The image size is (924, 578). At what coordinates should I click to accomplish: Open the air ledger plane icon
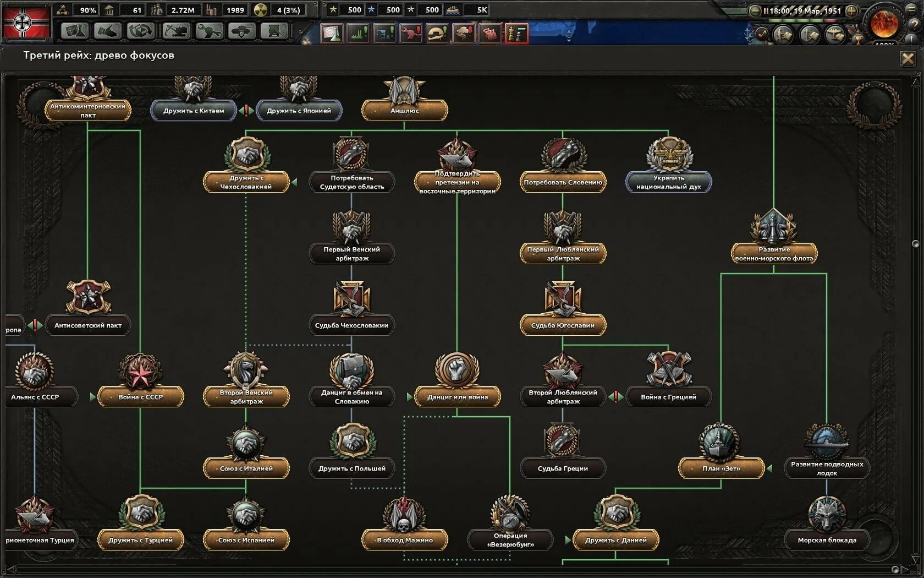[835, 35]
